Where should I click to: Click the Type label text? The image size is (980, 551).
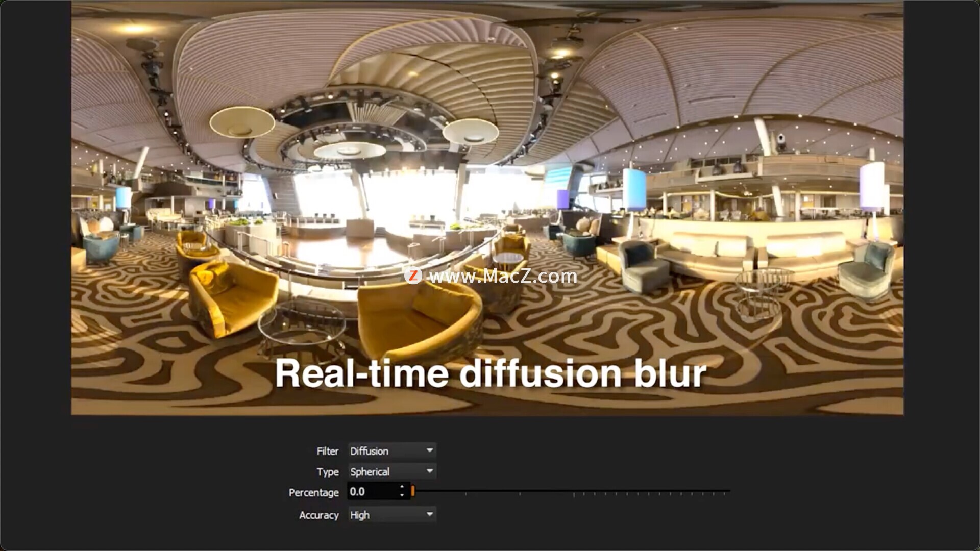(327, 472)
